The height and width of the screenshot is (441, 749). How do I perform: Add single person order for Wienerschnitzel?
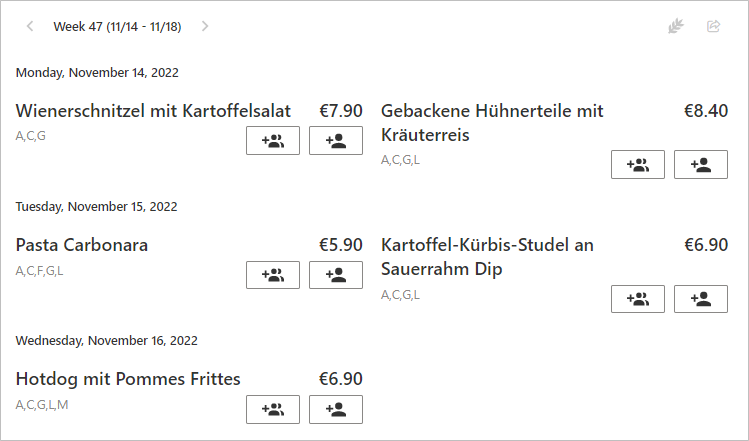coord(336,140)
